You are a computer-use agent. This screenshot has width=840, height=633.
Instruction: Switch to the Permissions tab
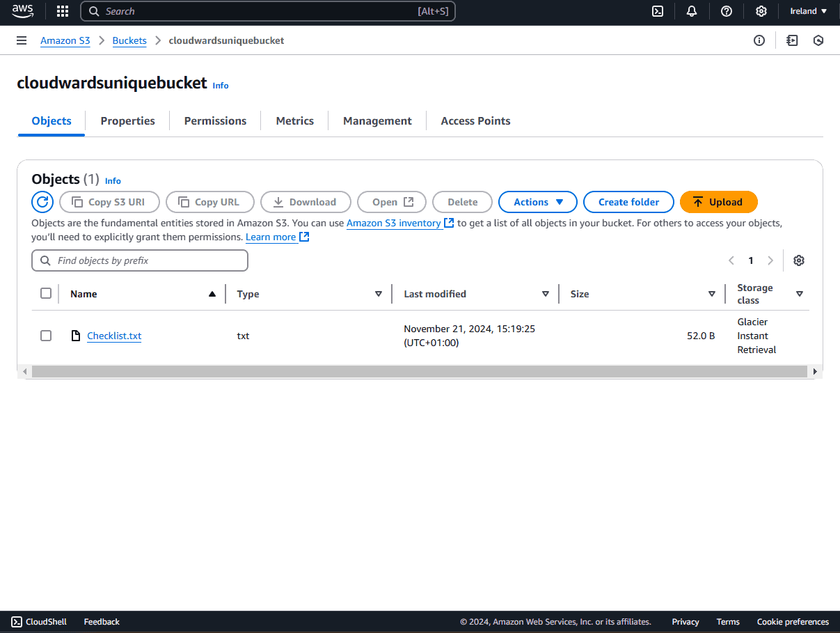(215, 120)
